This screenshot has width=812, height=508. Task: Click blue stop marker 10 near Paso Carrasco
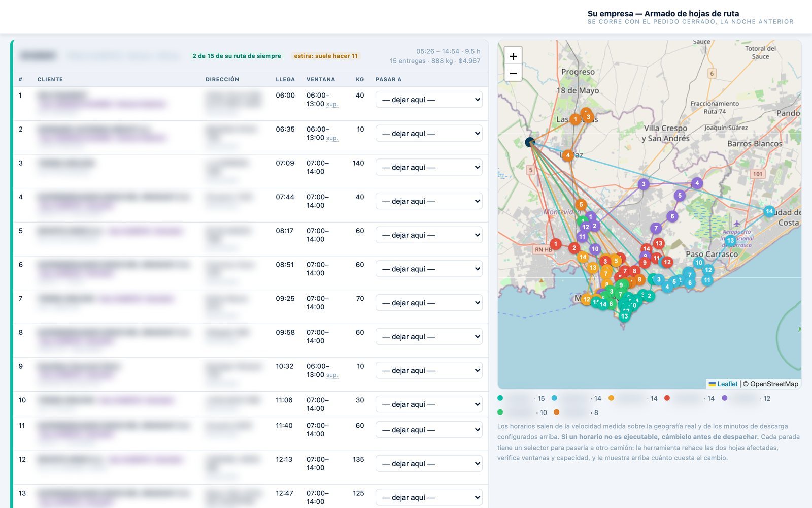[699, 263]
